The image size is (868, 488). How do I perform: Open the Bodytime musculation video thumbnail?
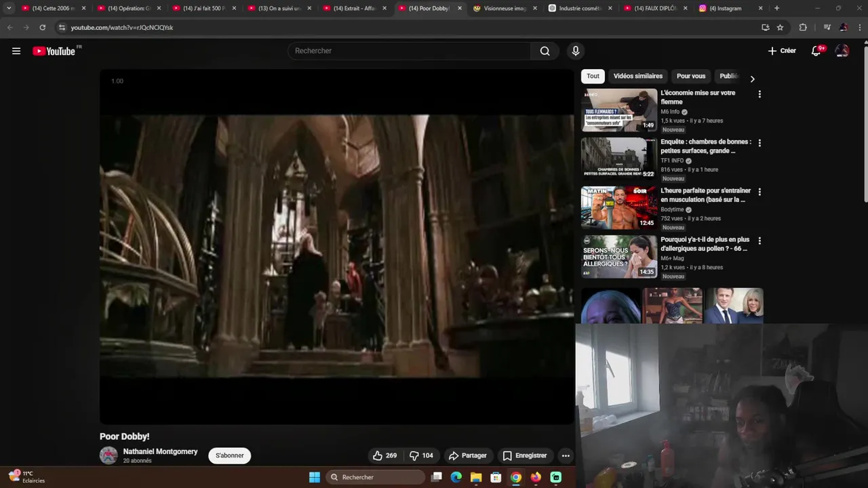tap(619, 208)
